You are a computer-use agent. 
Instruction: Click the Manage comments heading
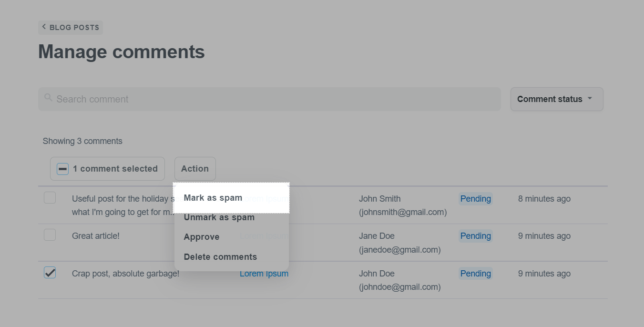[122, 52]
